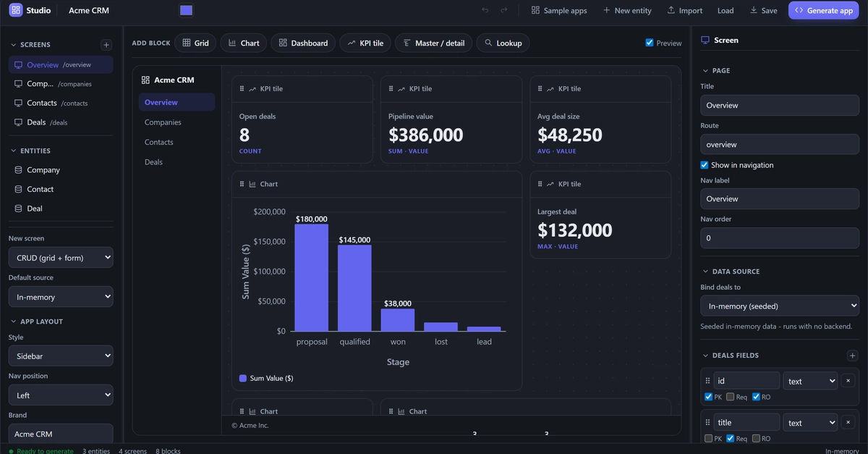
Task: Add a new screen with plus icon
Action: tap(106, 45)
